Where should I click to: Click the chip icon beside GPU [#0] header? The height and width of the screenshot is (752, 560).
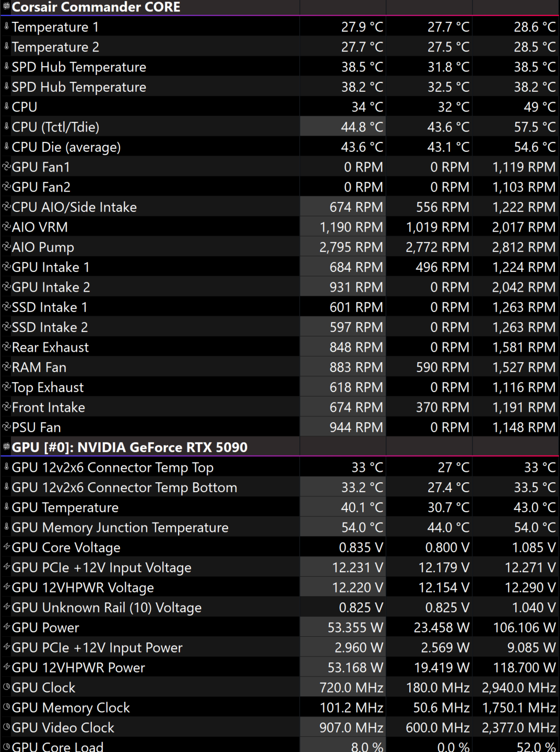7,447
